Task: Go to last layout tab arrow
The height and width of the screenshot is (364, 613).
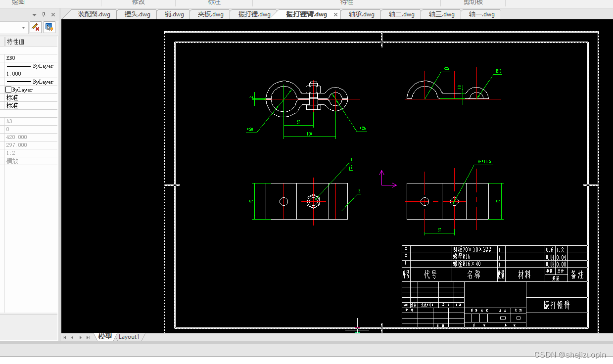Action: pos(89,337)
